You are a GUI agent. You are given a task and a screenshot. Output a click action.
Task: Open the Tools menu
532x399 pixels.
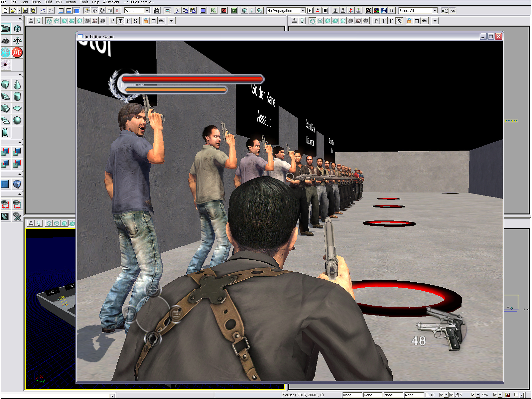84,2
